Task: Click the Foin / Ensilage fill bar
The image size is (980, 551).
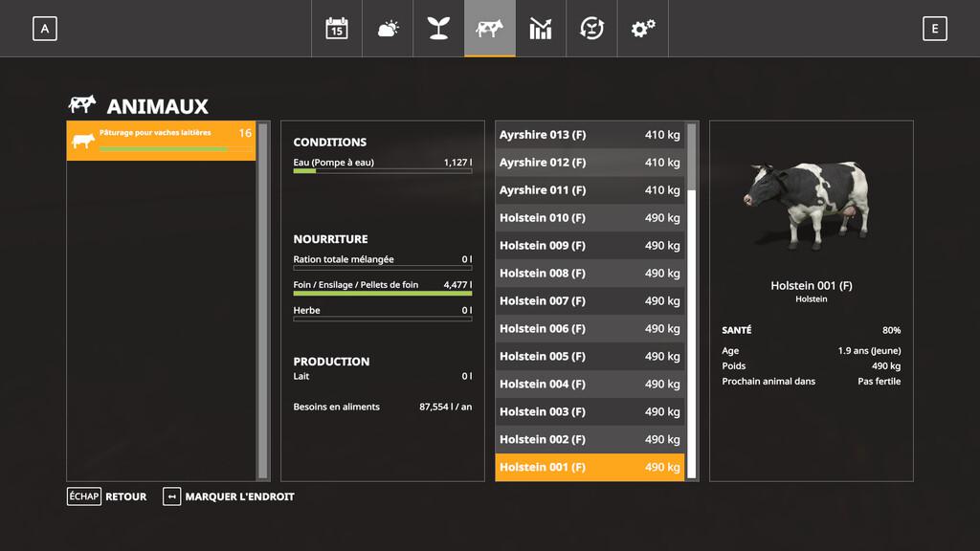Action: pos(382,294)
